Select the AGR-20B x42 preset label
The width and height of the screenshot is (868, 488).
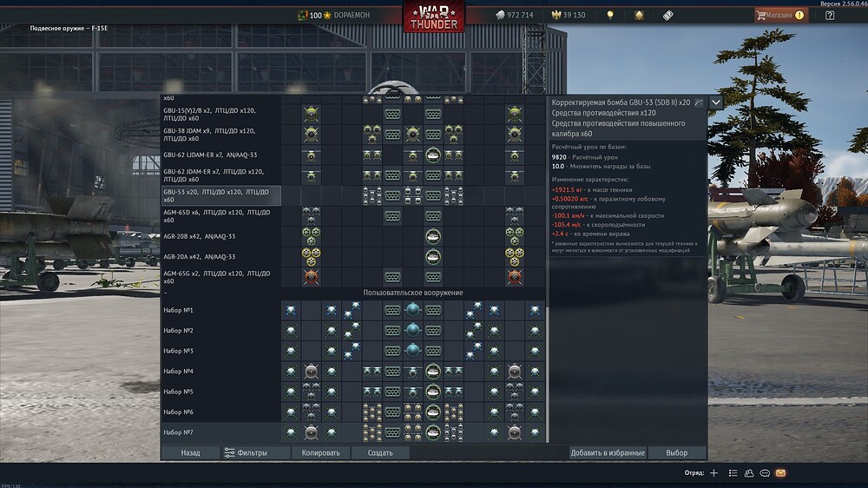click(200, 236)
